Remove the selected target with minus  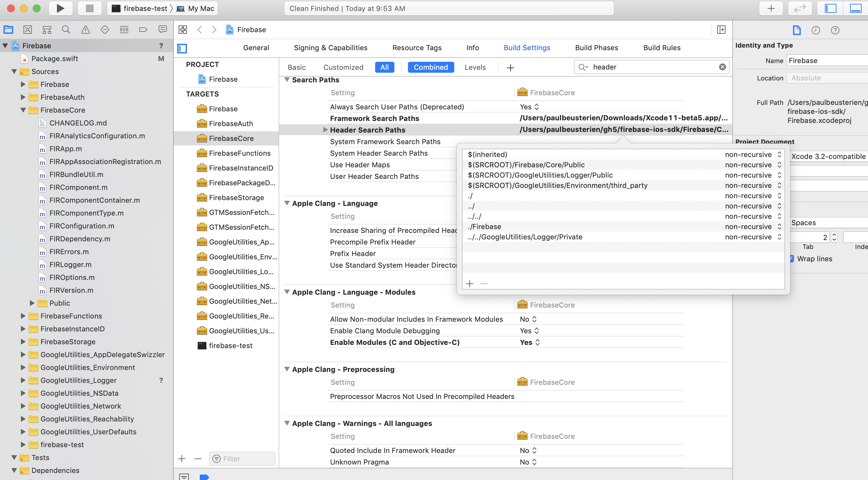pos(198,458)
